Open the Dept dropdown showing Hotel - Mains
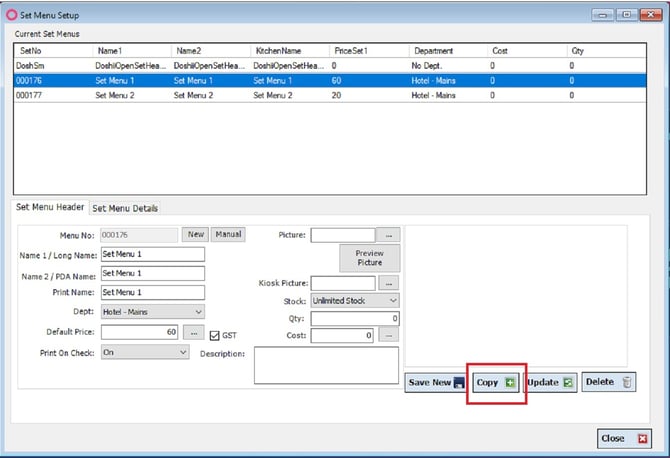 (x=153, y=312)
